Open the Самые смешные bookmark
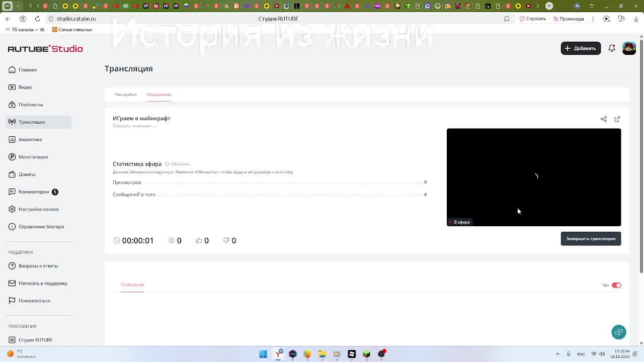 pyautogui.click(x=72, y=30)
